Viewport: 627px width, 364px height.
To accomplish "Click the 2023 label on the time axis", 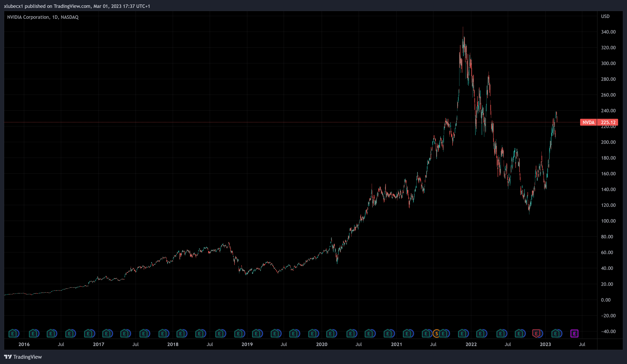I will pyautogui.click(x=545, y=344).
